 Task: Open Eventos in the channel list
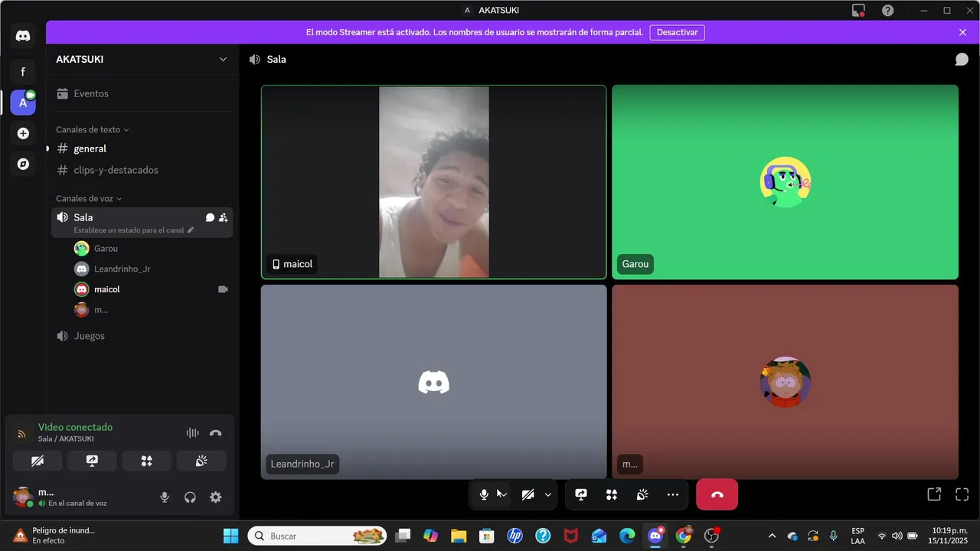[142, 93]
